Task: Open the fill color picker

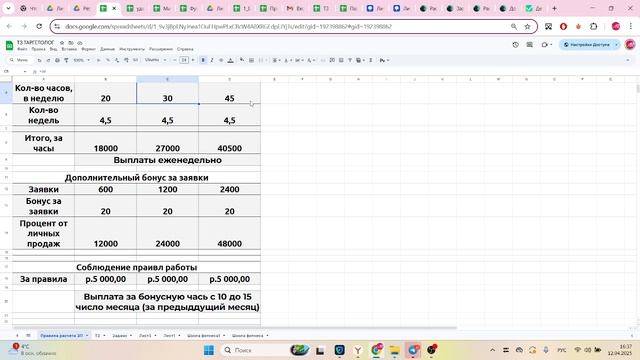Action: (x=242, y=60)
